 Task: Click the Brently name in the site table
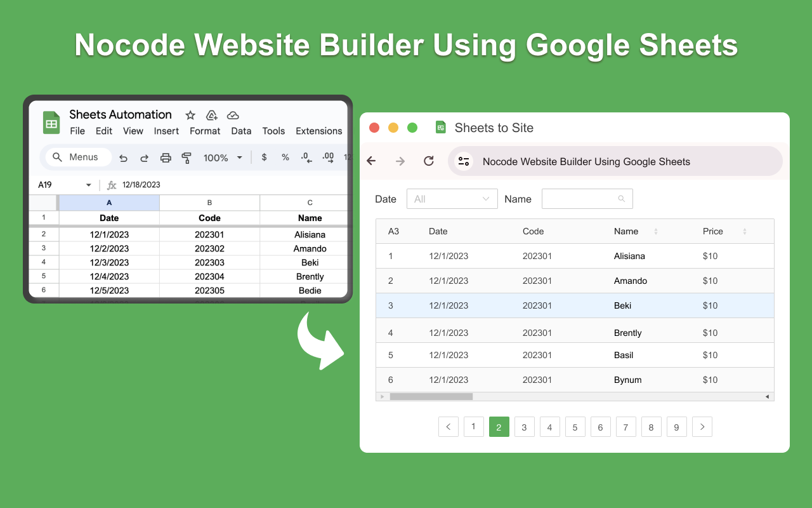pyautogui.click(x=628, y=333)
